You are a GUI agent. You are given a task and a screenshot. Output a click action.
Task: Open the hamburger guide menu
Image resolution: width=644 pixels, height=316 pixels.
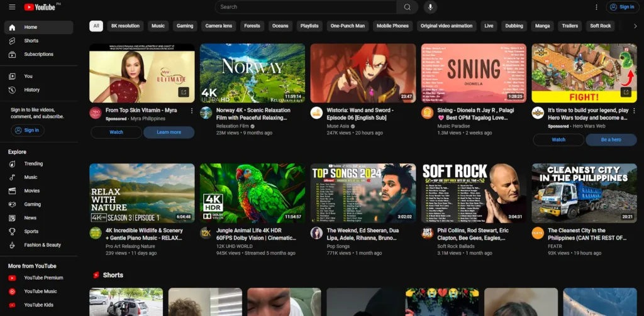(11, 7)
